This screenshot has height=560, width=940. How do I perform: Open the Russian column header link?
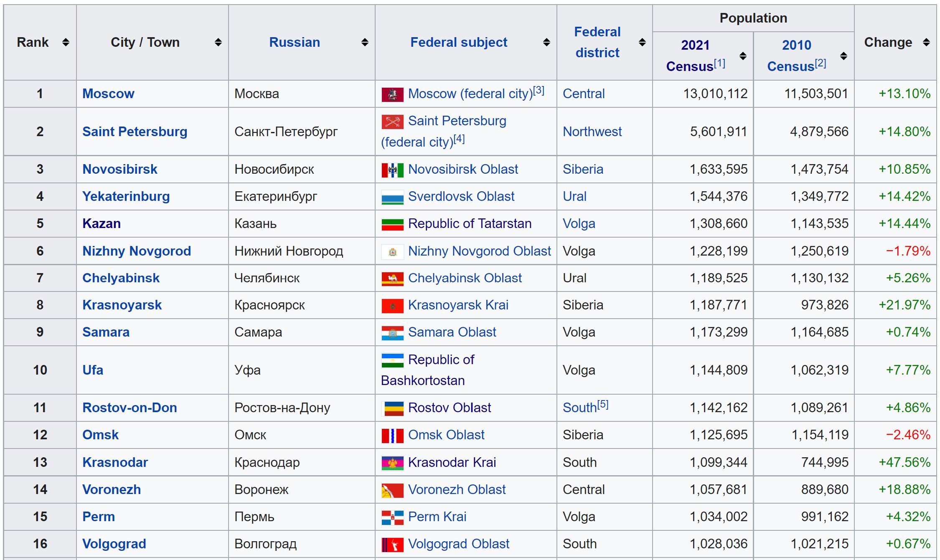pos(294,42)
